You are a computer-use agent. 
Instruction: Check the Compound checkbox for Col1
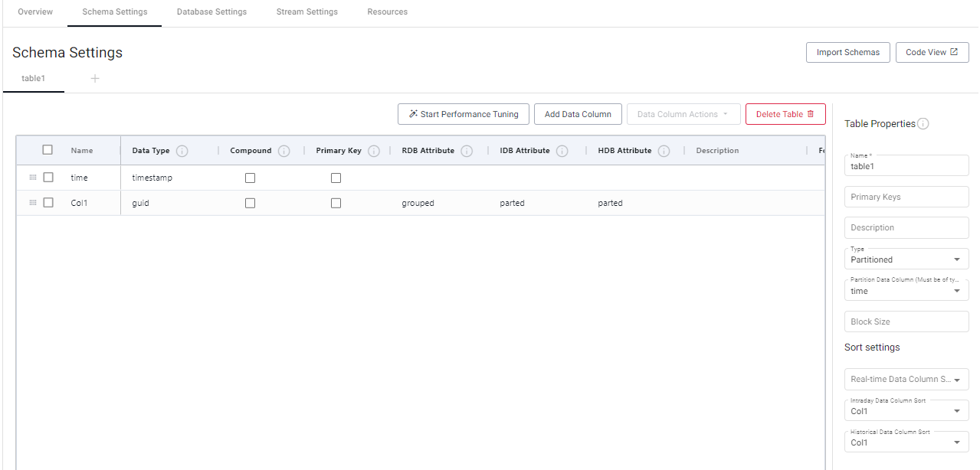point(250,203)
